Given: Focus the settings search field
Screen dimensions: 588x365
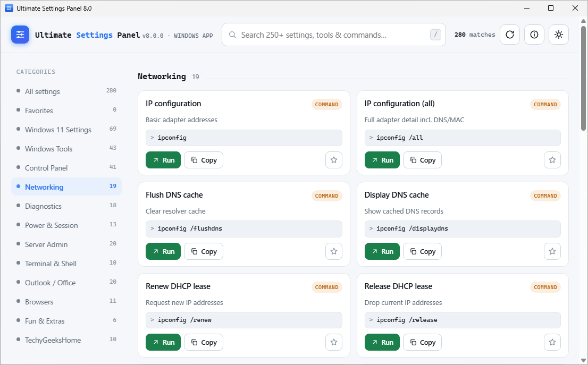Looking at the screenshot, I should click(x=333, y=35).
